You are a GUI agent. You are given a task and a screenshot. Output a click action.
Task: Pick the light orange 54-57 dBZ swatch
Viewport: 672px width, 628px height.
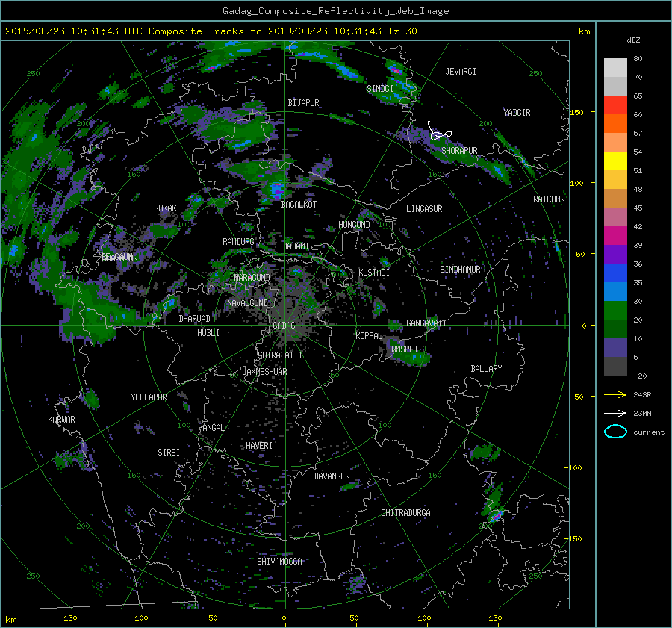(x=615, y=143)
